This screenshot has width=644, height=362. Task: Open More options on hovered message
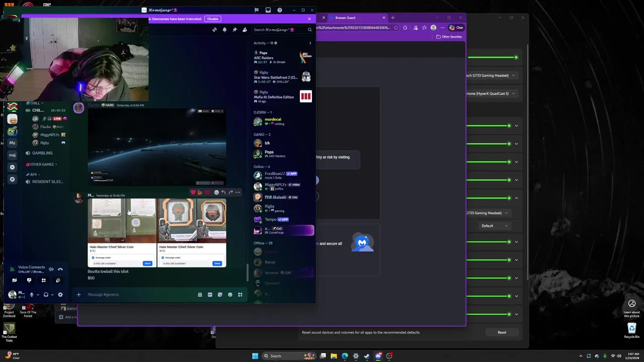pos(237,192)
